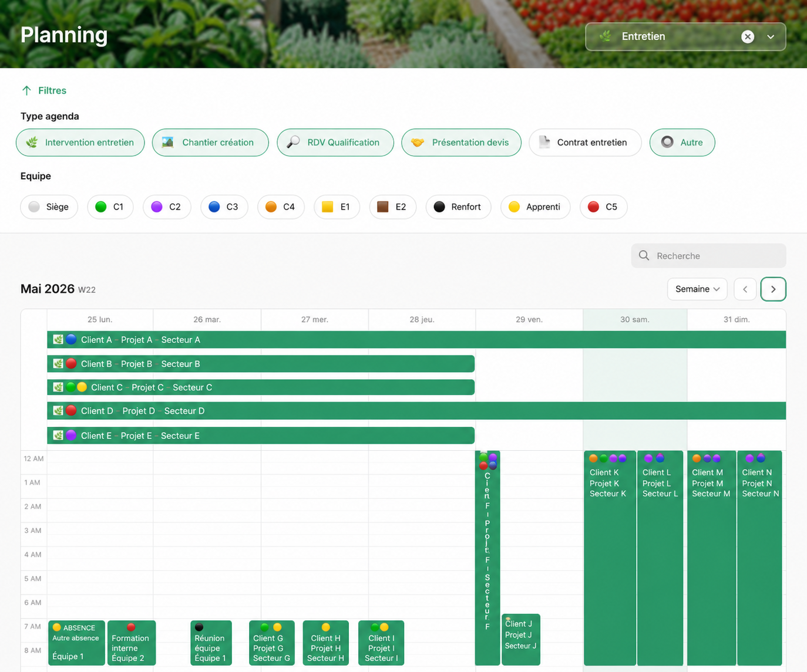The width and height of the screenshot is (807, 672).
Task: Toggle the Intervention entretien filter
Action: click(x=80, y=143)
